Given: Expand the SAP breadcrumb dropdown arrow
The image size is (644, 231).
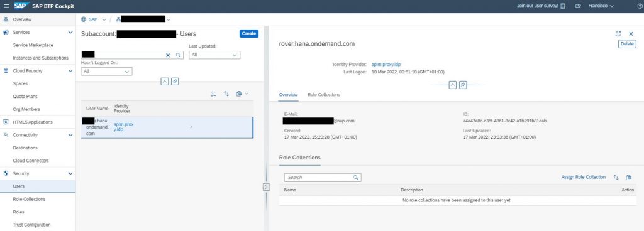Looking at the screenshot, I should coord(104,19).
